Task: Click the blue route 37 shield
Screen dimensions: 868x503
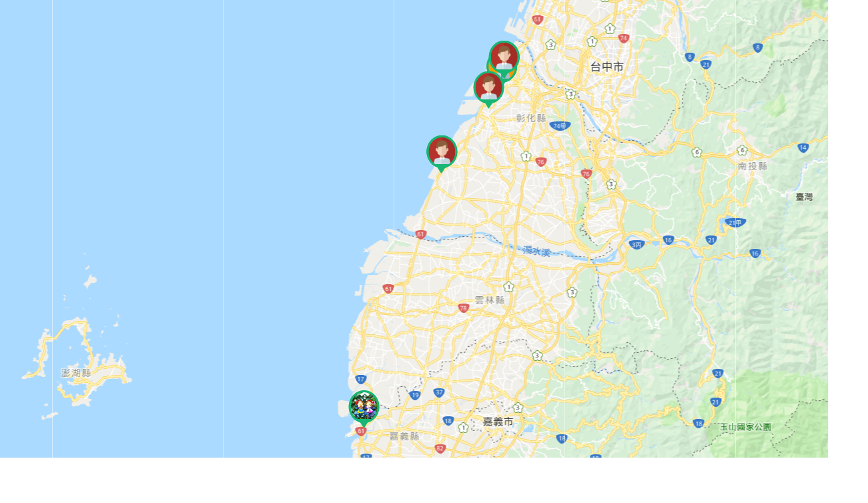Action: pos(438,392)
